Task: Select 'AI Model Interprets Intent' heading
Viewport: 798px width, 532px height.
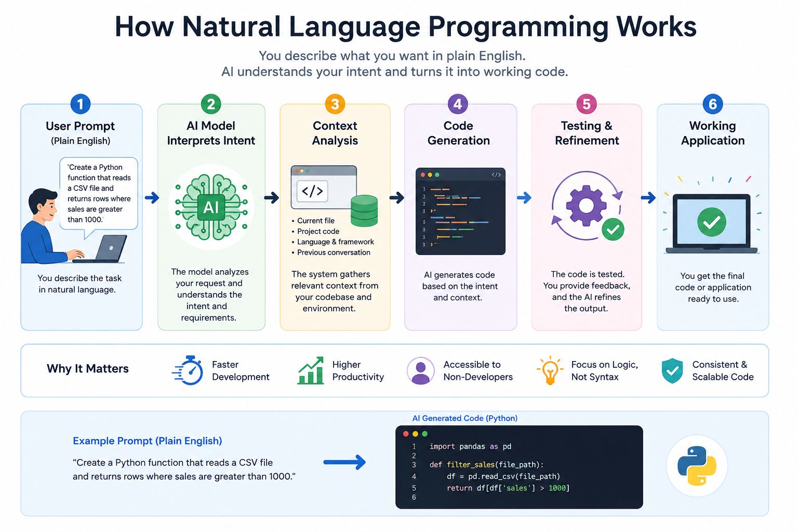Action: pos(211,134)
